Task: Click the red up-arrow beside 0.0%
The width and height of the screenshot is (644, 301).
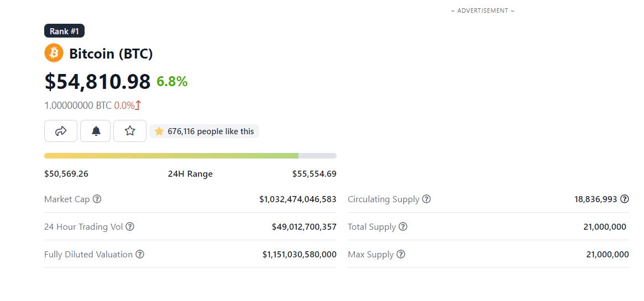Action: tap(138, 105)
